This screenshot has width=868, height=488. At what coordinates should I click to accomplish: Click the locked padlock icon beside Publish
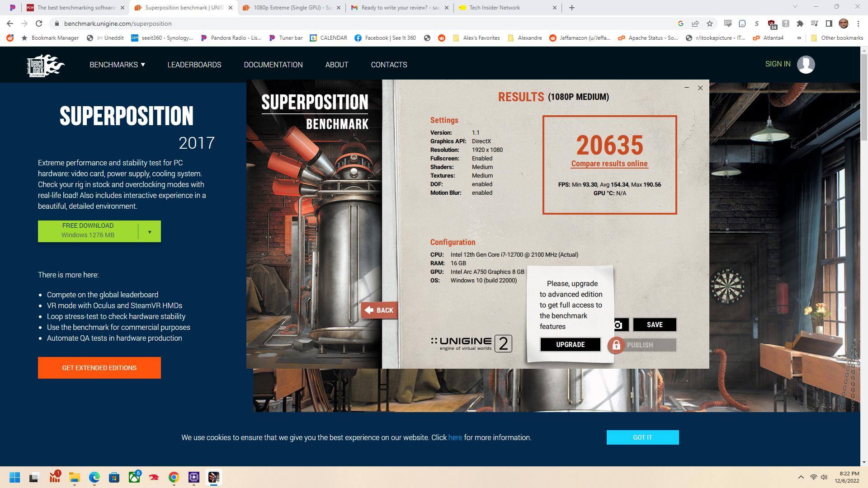pos(616,345)
